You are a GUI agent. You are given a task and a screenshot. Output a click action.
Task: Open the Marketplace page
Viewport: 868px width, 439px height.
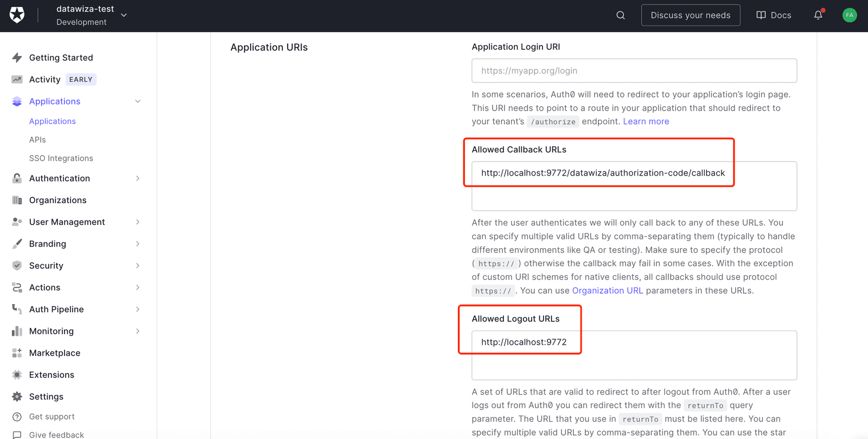pos(55,353)
